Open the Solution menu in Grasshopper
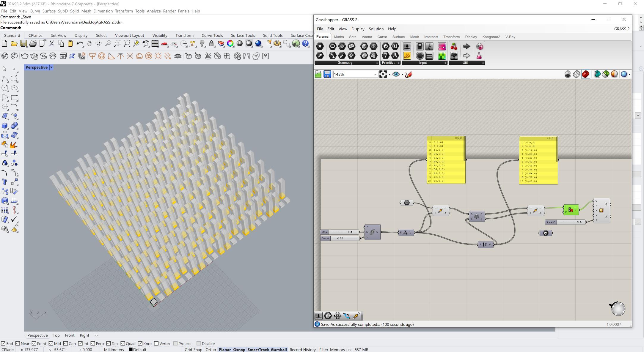 376,29
